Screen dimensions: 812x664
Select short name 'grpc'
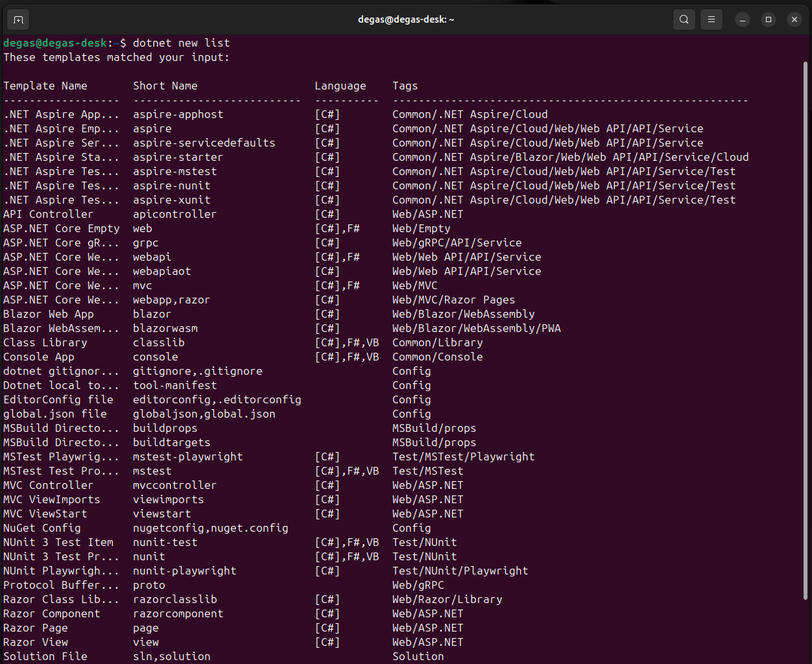pyautogui.click(x=146, y=243)
